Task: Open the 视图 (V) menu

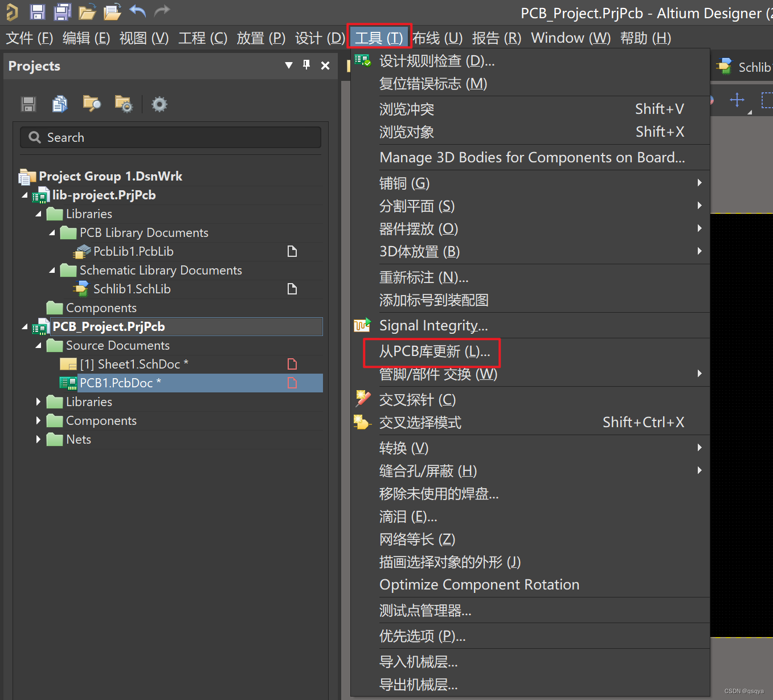Action: click(144, 38)
